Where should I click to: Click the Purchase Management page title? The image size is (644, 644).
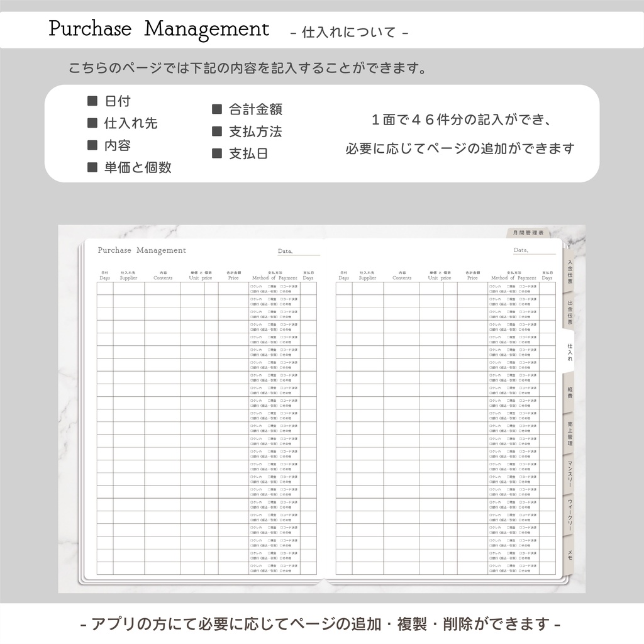(142, 250)
